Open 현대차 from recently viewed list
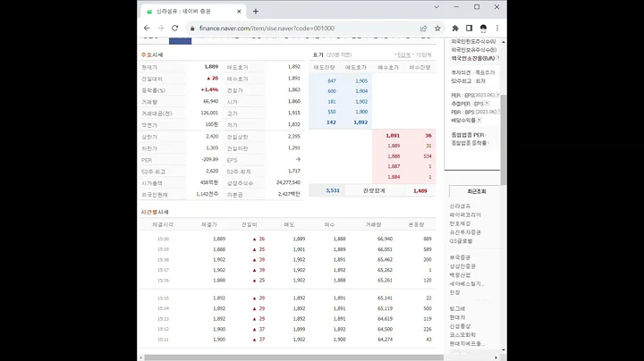 (458, 317)
